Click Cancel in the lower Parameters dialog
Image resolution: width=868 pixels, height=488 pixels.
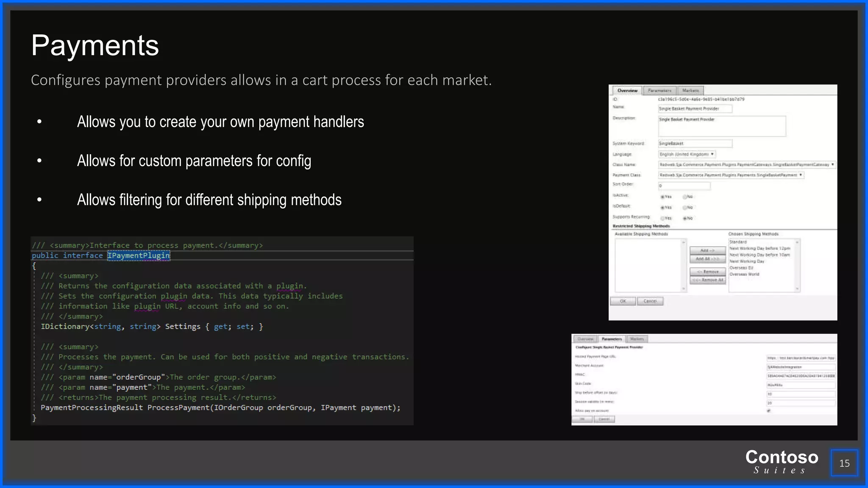[604, 419]
